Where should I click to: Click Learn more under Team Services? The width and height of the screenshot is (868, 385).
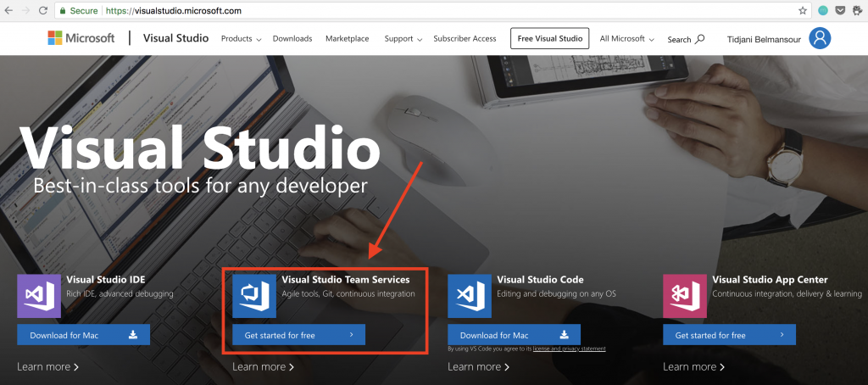click(263, 366)
